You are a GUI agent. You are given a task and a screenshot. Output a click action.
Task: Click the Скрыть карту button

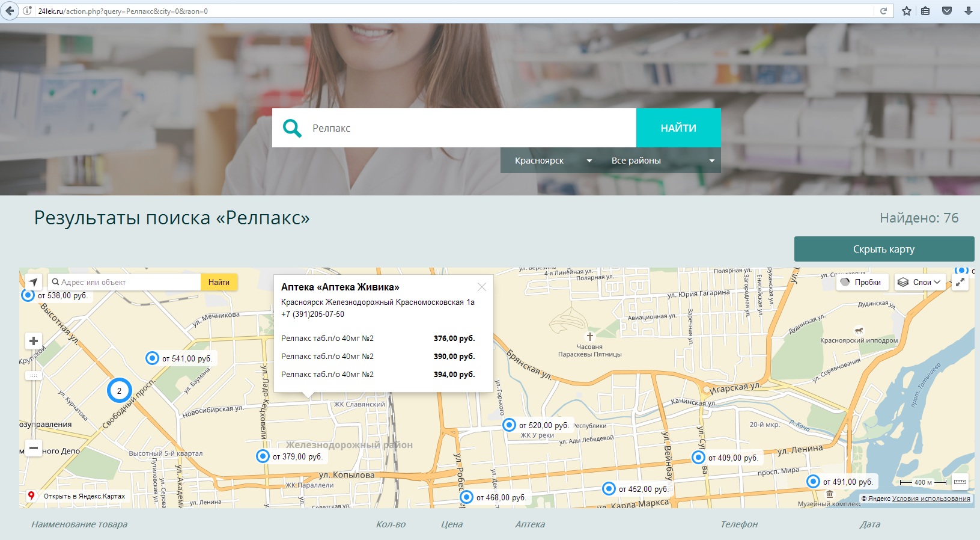pos(884,249)
